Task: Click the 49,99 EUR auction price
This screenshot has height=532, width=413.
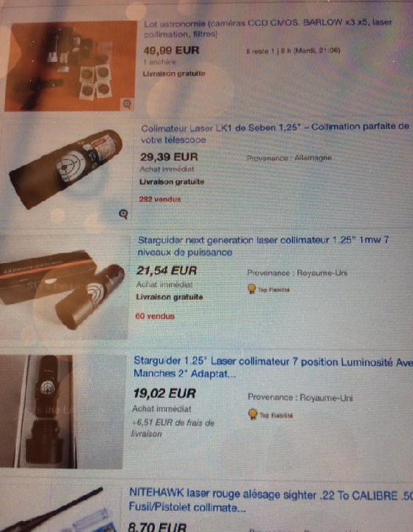Action: (x=171, y=51)
